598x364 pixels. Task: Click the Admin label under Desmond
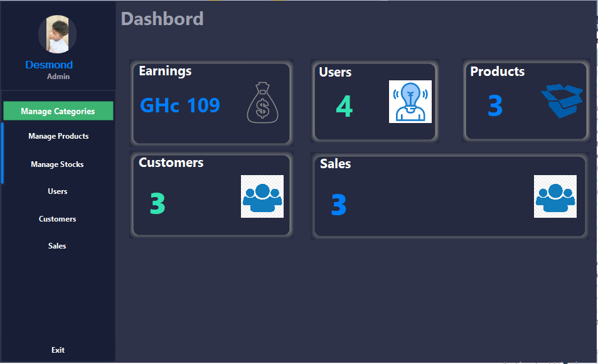click(x=58, y=76)
